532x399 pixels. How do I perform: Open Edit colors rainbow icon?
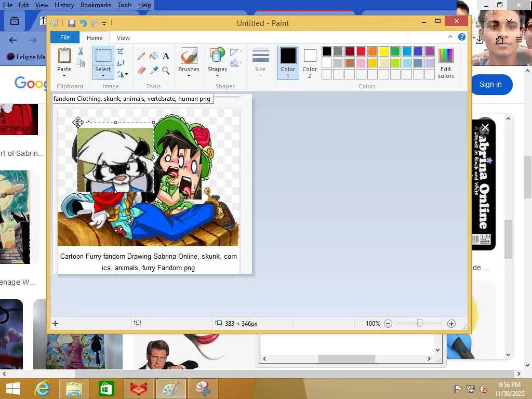pyautogui.click(x=446, y=55)
